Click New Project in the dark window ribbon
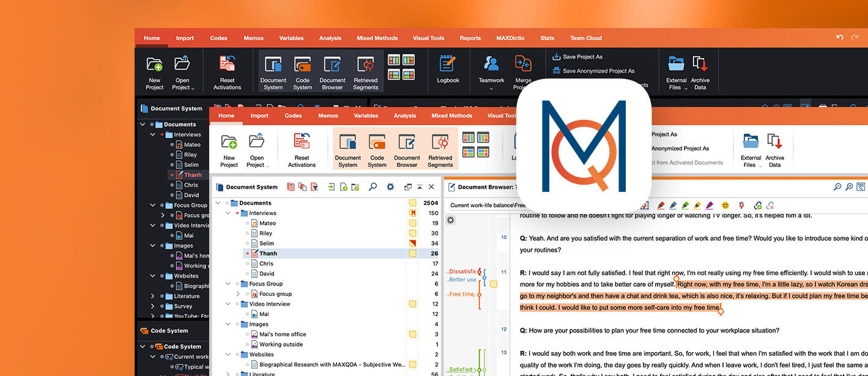 point(154,72)
